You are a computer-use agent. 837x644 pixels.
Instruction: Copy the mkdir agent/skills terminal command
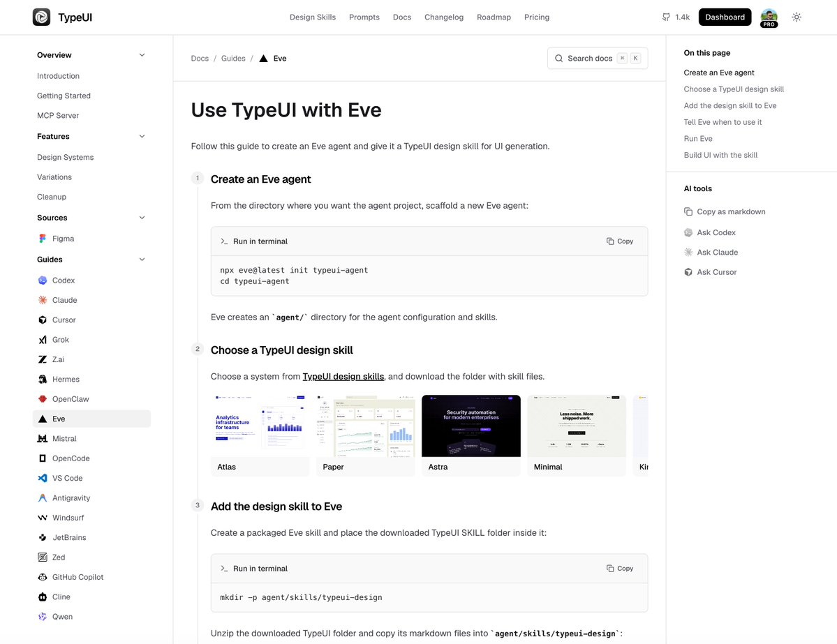[620, 568]
